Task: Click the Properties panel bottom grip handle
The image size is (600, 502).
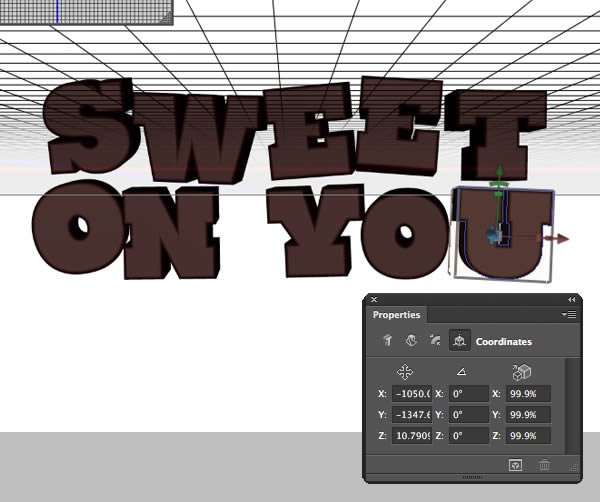Action: [x=472, y=477]
